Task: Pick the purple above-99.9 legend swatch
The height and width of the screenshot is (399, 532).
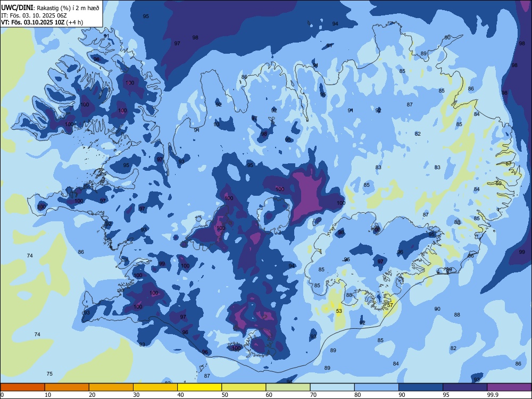Action: 509,387
